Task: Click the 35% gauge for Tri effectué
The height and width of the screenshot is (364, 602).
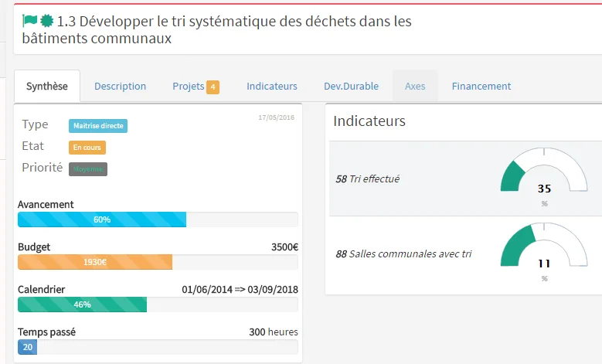Action: [544, 171]
